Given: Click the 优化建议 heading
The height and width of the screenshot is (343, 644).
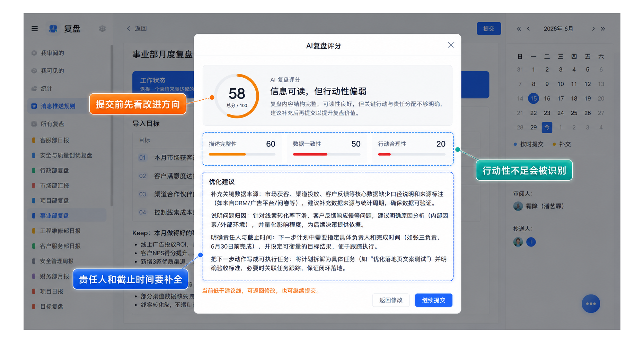Looking at the screenshot, I should [222, 182].
